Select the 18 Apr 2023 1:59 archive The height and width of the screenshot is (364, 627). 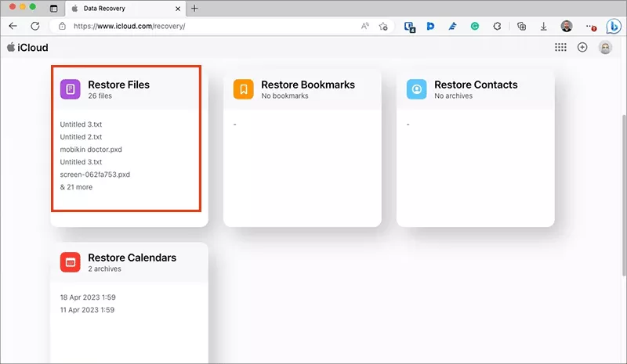88,297
